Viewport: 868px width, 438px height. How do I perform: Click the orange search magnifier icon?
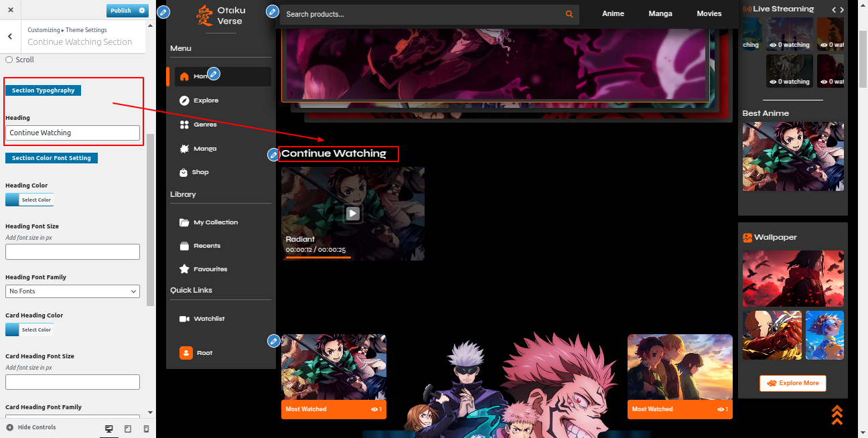[x=569, y=14]
